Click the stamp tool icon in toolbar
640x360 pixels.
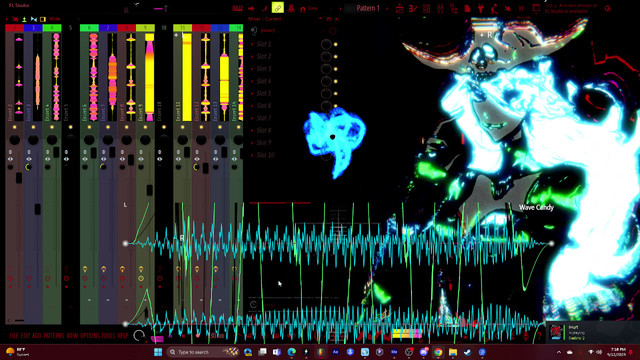[x=291, y=8]
